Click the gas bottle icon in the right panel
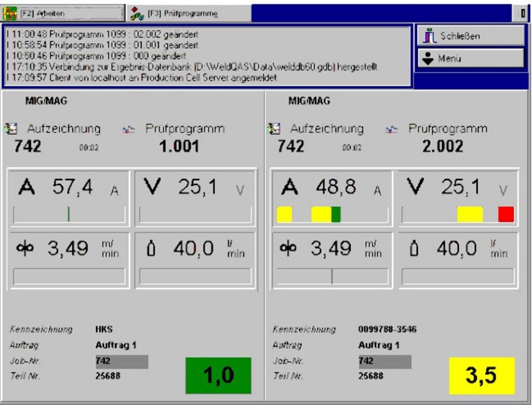The image size is (532, 405). [x=414, y=250]
